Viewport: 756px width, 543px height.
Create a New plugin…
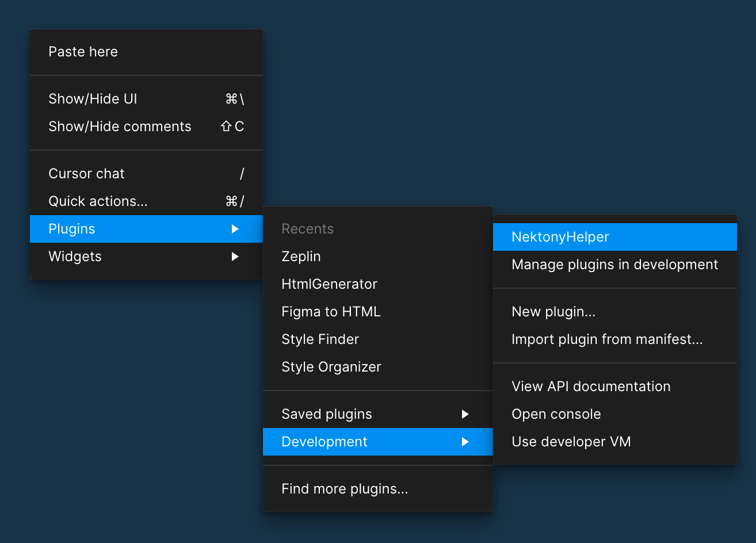point(553,312)
